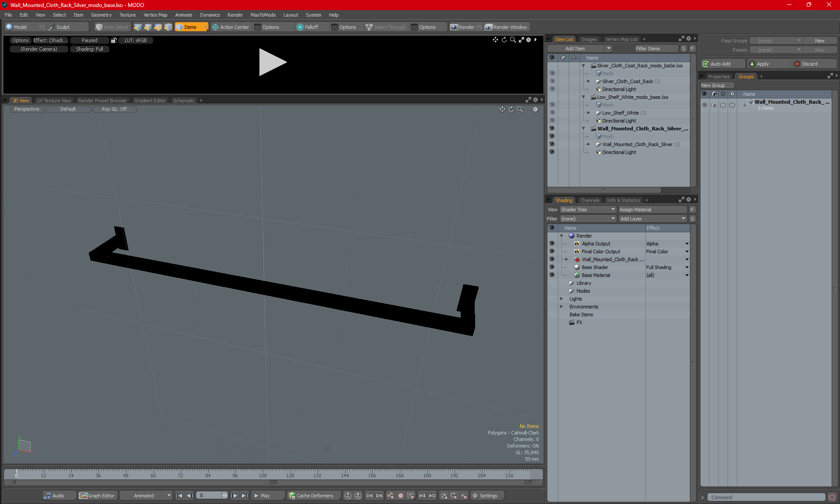The image size is (840, 504).
Task: Open the Falloff tool
Action: [x=308, y=27]
